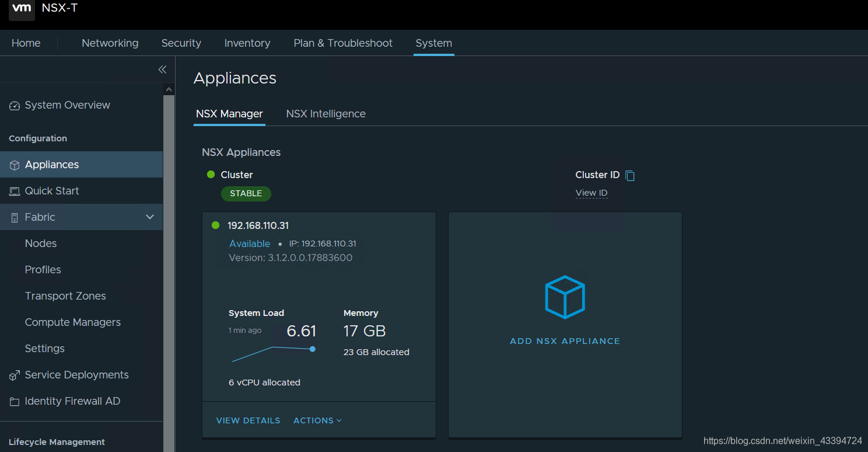Open the Networking top menu
The width and height of the screenshot is (868, 452).
coord(110,43)
